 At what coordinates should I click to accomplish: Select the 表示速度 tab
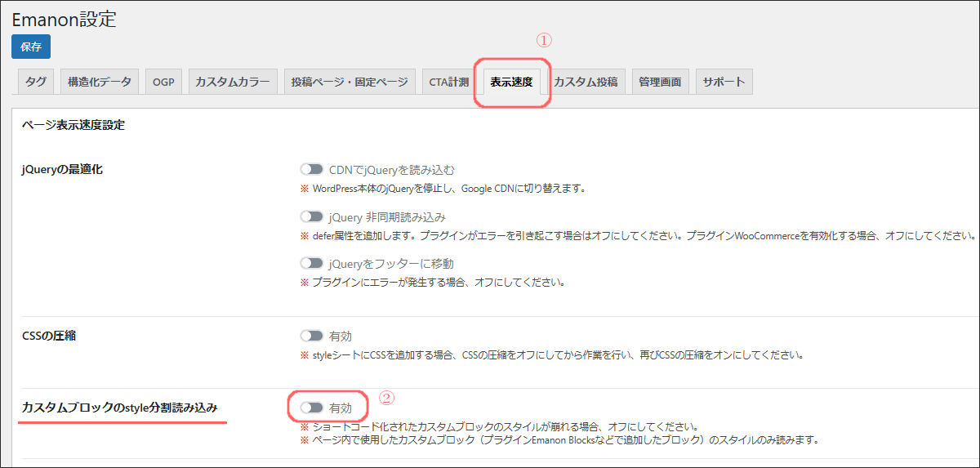pos(511,82)
